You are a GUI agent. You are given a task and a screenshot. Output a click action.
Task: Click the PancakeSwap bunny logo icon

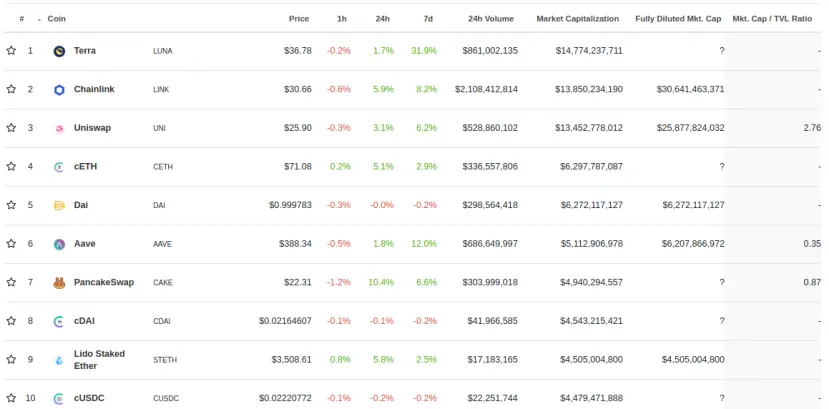coord(59,283)
